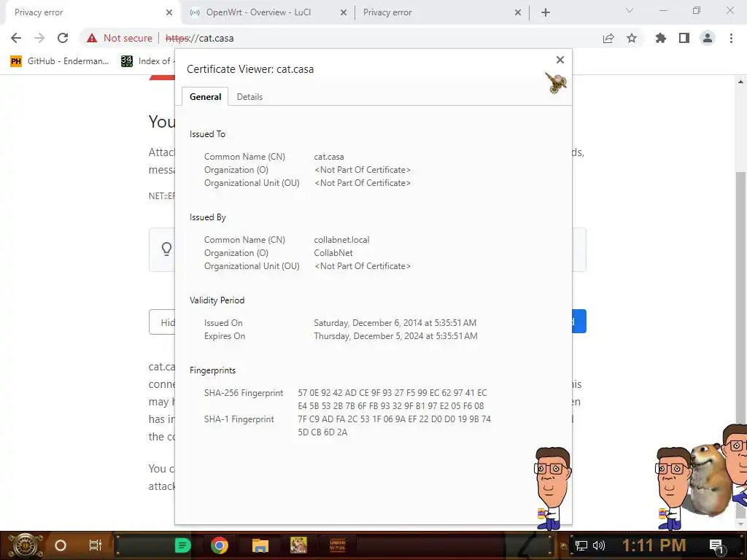Open the volume speaker tray icon
The width and height of the screenshot is (747, 560).
pyautogui.click(x=599, y=545)
